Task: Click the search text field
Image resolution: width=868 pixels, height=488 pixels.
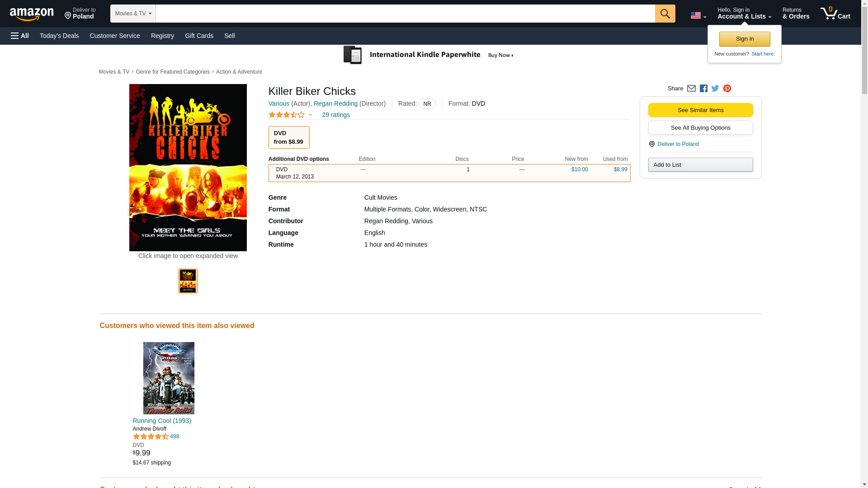Action: coord(405,14)
